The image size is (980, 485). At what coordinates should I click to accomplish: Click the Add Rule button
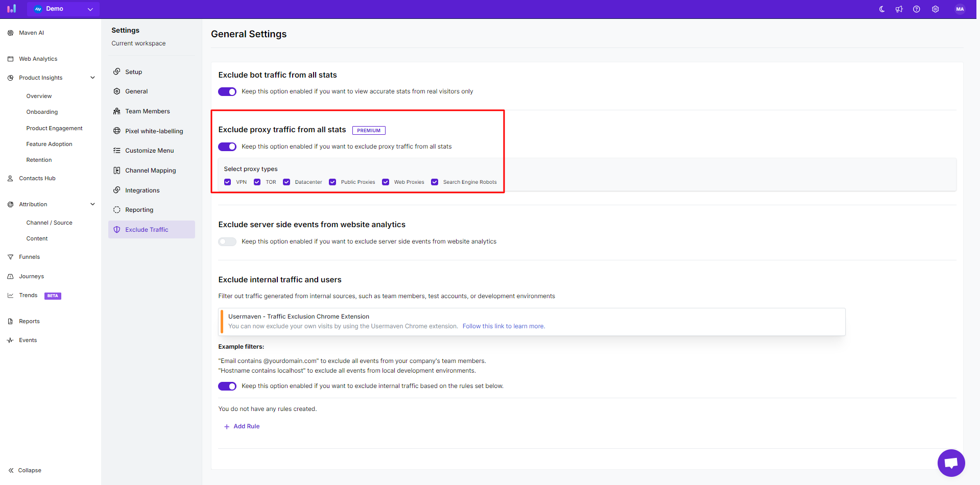(242, 426)
